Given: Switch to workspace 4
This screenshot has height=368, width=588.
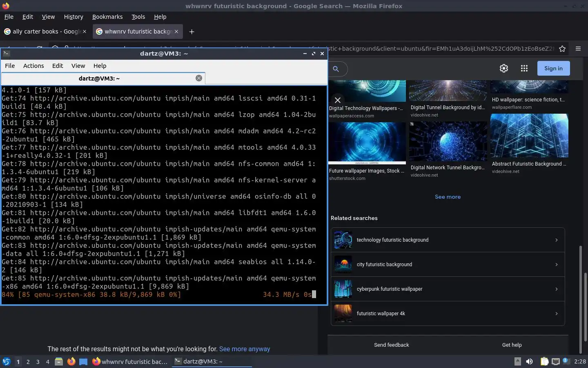Looking at the screenshot, I should click(47, 361).
